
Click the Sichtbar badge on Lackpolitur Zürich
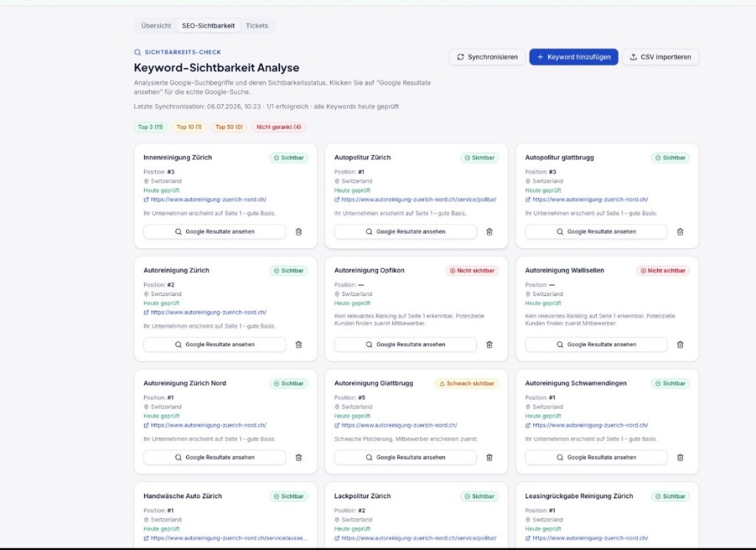point(479,496)
